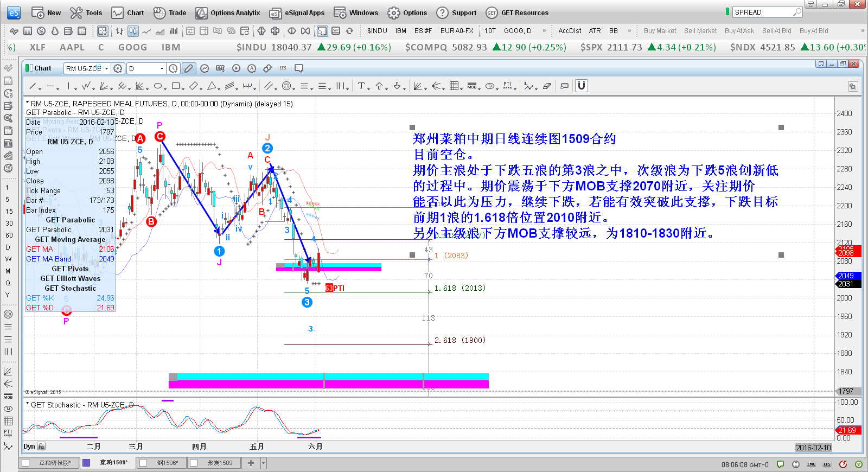The image size is (868, 472).
Task: Open the eSignal Apps menu
Action: (297, 12)
